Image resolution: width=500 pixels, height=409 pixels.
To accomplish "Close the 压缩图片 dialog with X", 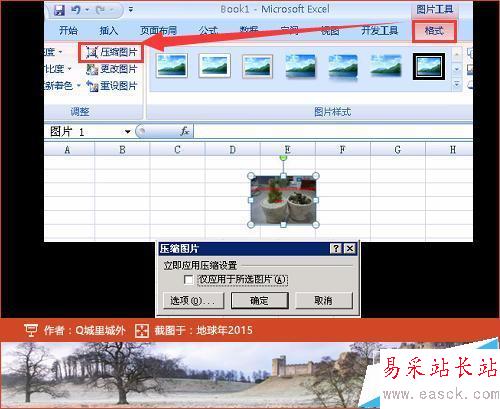I will coord(350,248).
